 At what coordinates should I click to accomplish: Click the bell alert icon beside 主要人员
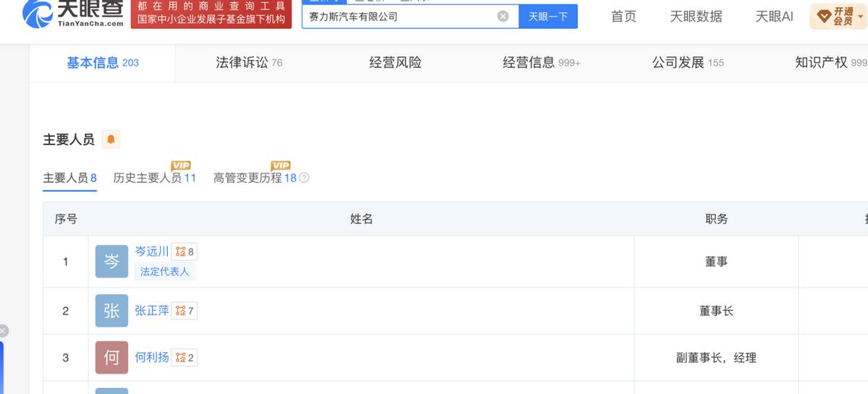[x=111, y=140]
